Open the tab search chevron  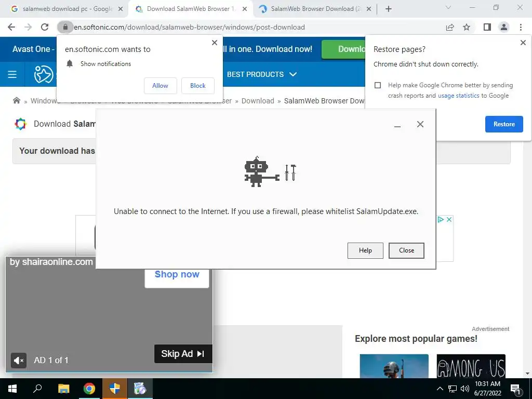click(448, 7)
